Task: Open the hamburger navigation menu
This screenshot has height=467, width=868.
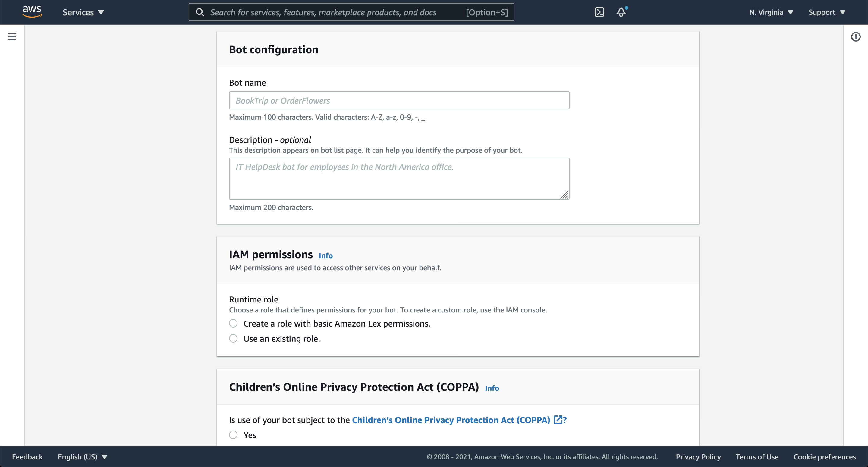Action: tap(12, 37)
